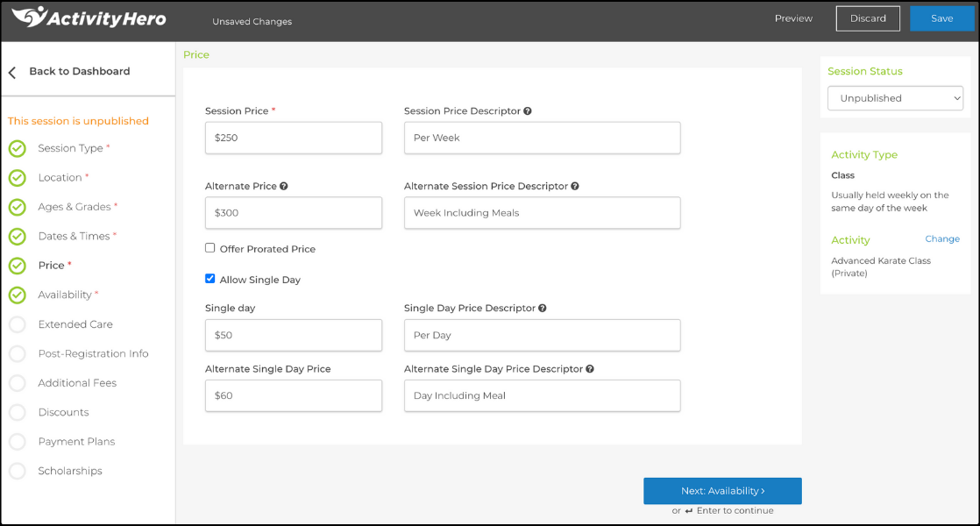Image resolution: width=980 pixels, height=526 pixels.
Task: Click the This session is unpublished notice
Action: tap(78, 121)
